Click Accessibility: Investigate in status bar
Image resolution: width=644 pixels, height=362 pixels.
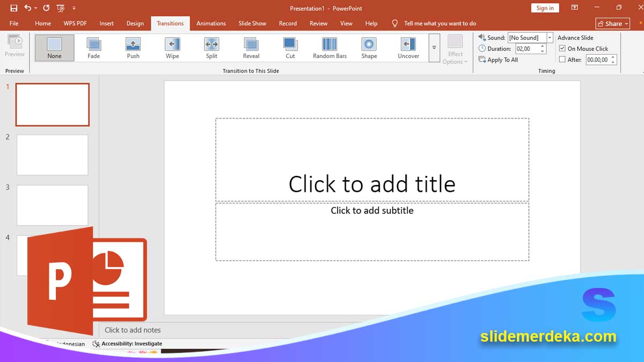(128, 344)
